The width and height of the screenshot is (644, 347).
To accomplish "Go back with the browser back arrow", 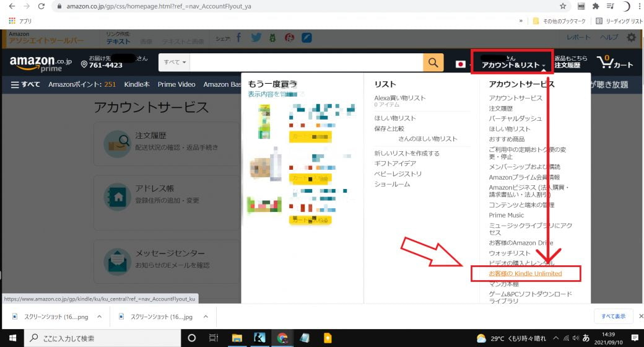I will pyautogui.click(x=12, y=6).
